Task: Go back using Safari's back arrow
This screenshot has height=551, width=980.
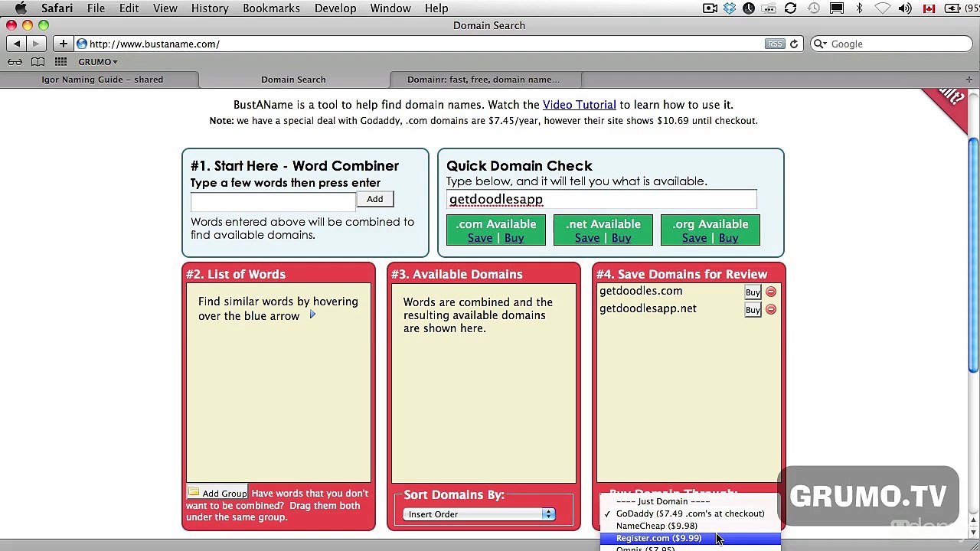Action: coord(17,44)
